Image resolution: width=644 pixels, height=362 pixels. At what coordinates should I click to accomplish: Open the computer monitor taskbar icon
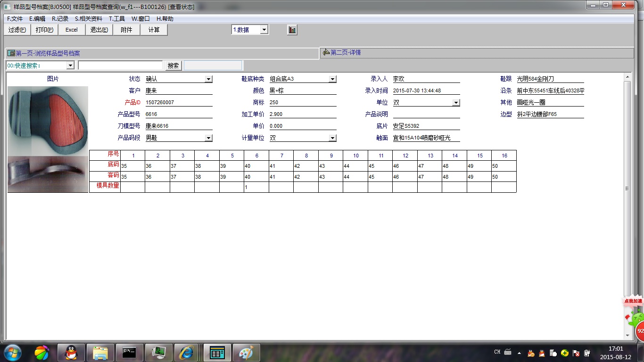(x=159, y=353)
